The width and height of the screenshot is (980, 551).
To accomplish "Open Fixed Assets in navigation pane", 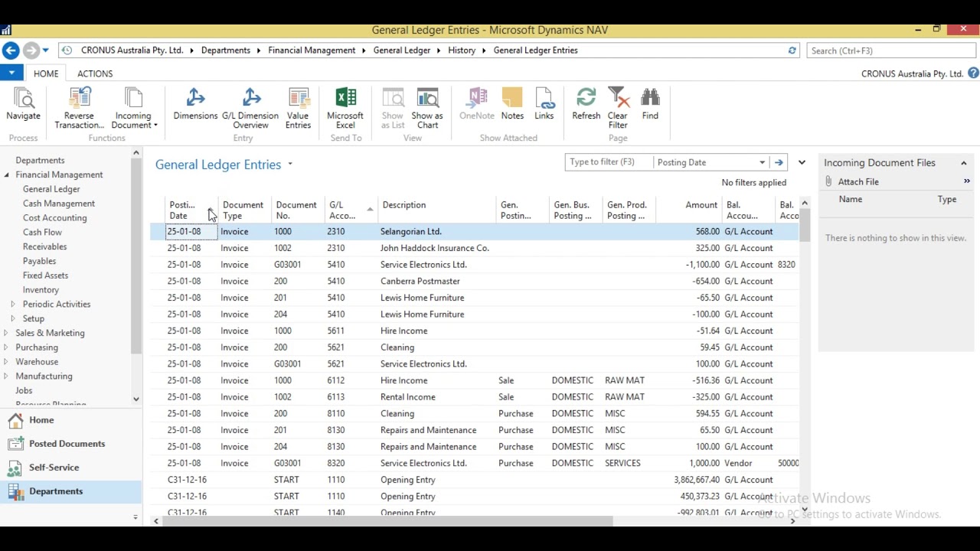I will pyautogui.click(x=45, y=275).
